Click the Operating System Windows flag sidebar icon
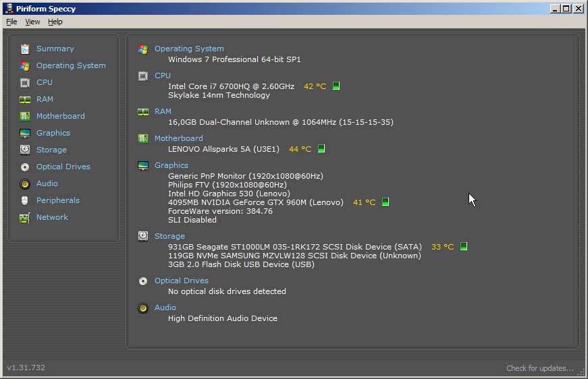 25,66
